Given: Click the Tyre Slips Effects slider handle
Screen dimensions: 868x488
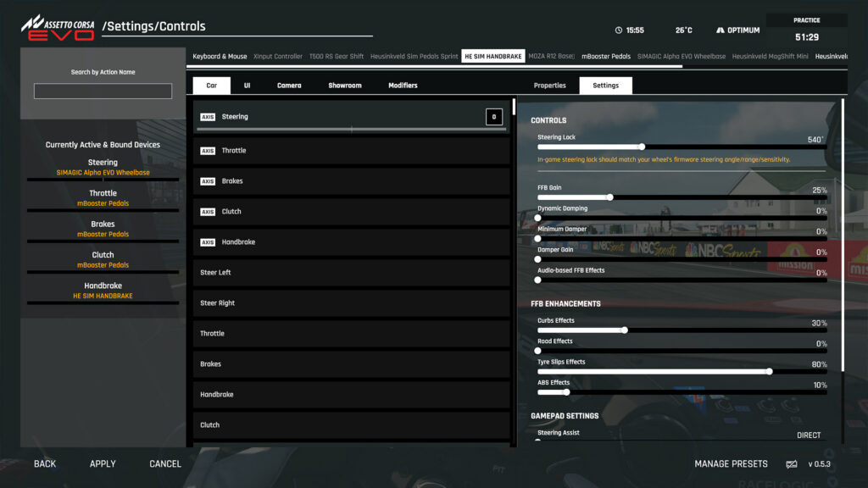Looking at the screenshot, I should pyautogui.click(x=770, y=371).
